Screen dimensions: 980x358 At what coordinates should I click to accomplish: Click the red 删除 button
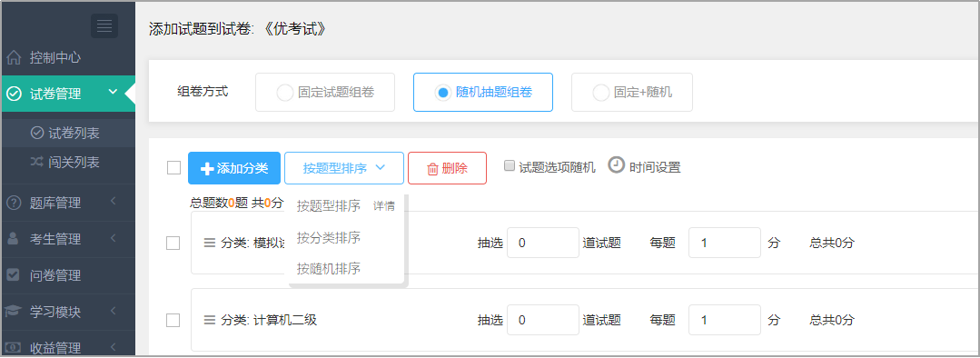(x=447, y=168)
